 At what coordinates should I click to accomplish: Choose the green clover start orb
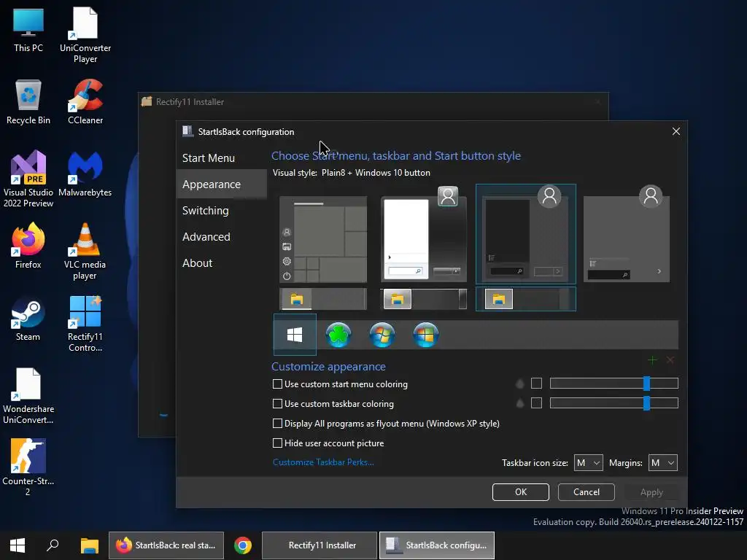(x=338, y=335)
